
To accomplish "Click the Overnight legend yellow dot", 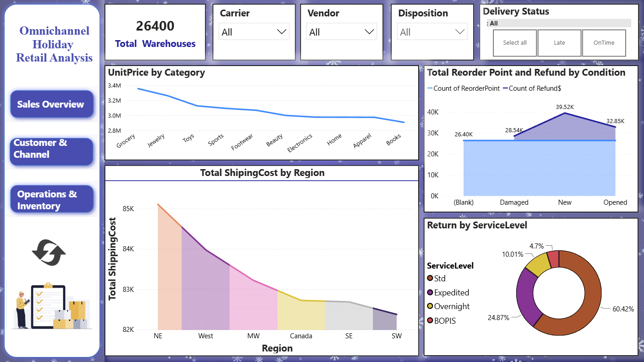I will 429,306.
